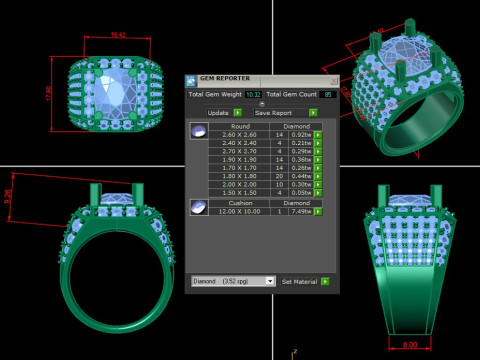This screenshot has height=360, width=480.
Task: Click green arrow for 2.70 X 2.70 row
Action: point(318,152)
